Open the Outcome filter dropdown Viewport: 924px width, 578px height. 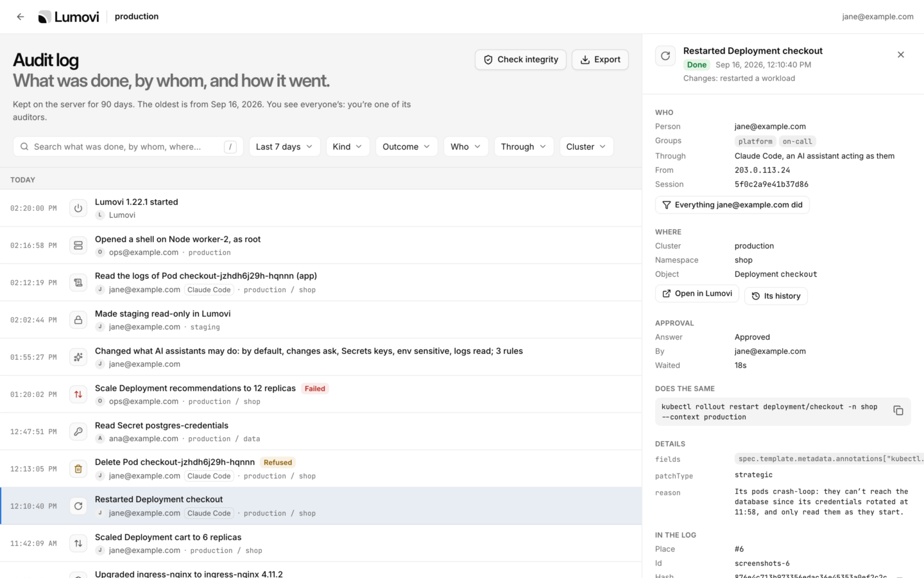[407, 146]
